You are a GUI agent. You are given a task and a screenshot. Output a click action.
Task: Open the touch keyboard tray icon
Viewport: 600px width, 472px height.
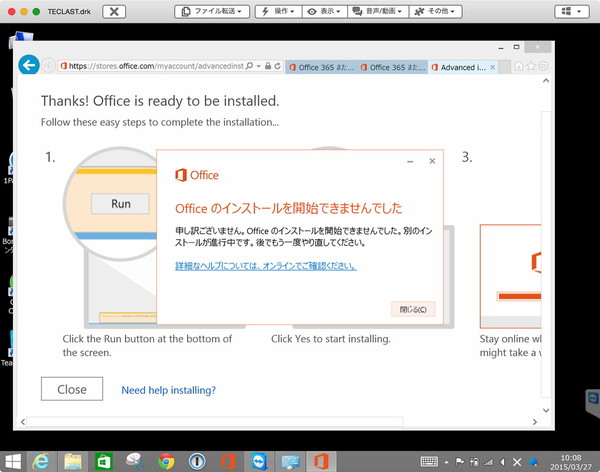429,462
